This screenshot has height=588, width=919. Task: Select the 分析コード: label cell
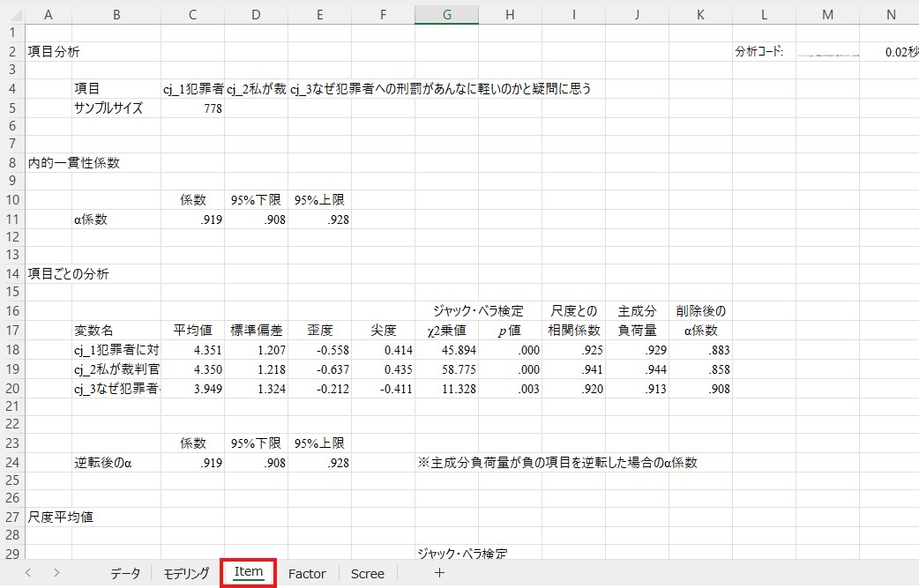[759, 52]
